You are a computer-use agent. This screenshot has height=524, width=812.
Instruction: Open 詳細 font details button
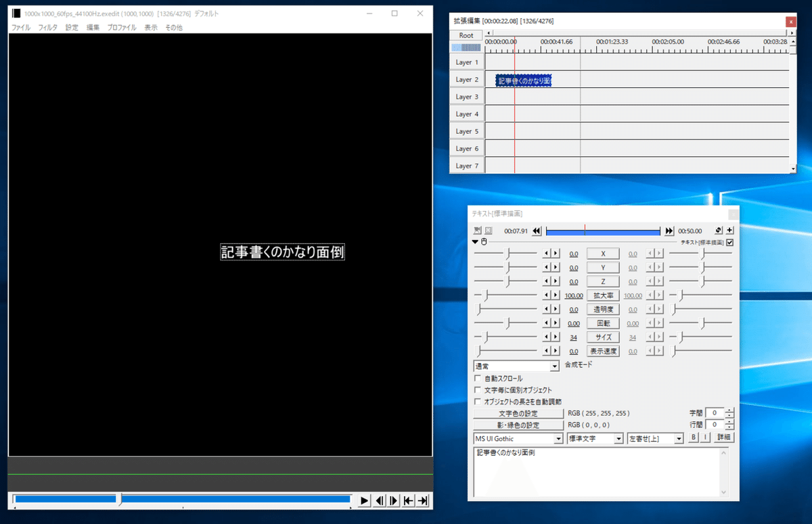tap(723, 437)
